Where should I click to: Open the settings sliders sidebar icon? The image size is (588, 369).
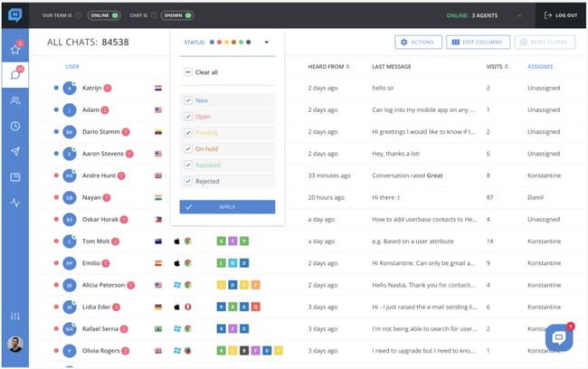(14, 316)
